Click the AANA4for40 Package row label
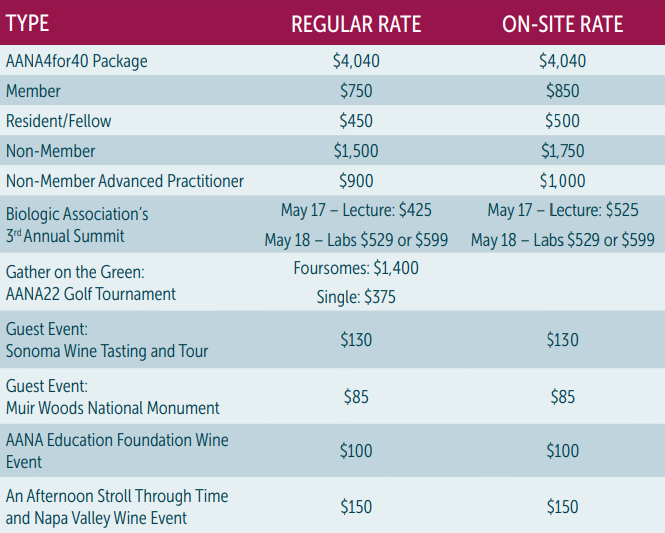The height and width of the screenshot is (533, 665). click(77, 61)
